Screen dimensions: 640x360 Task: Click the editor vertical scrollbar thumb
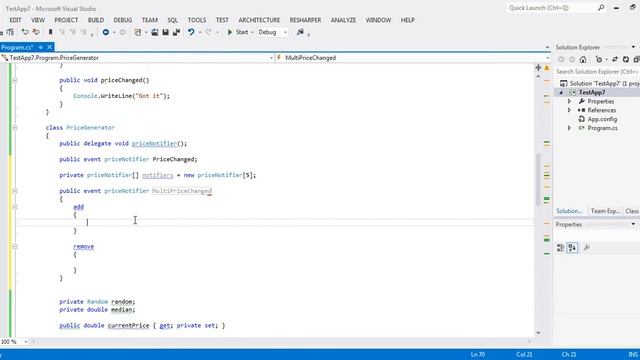point(538,179)
